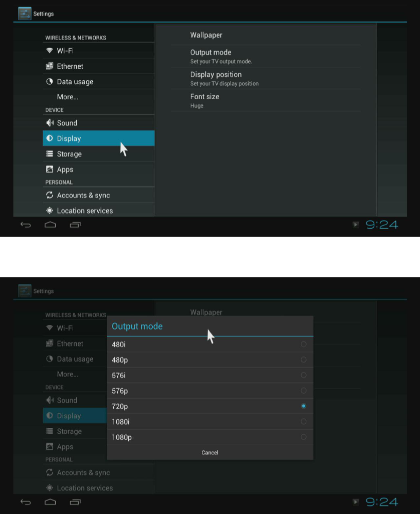Click the Settings app icon in top screenshot

pyautogui.click(x=25, y=14)
